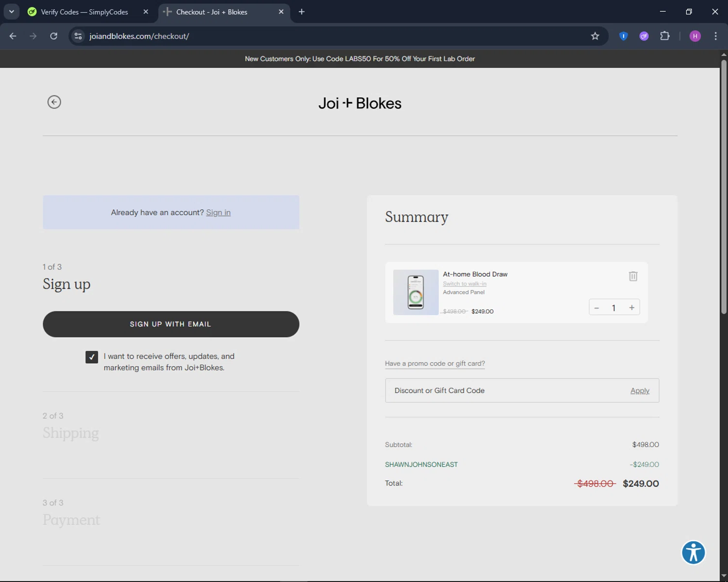Close the Checkout Joi + Blokes tab

point(281,12)
